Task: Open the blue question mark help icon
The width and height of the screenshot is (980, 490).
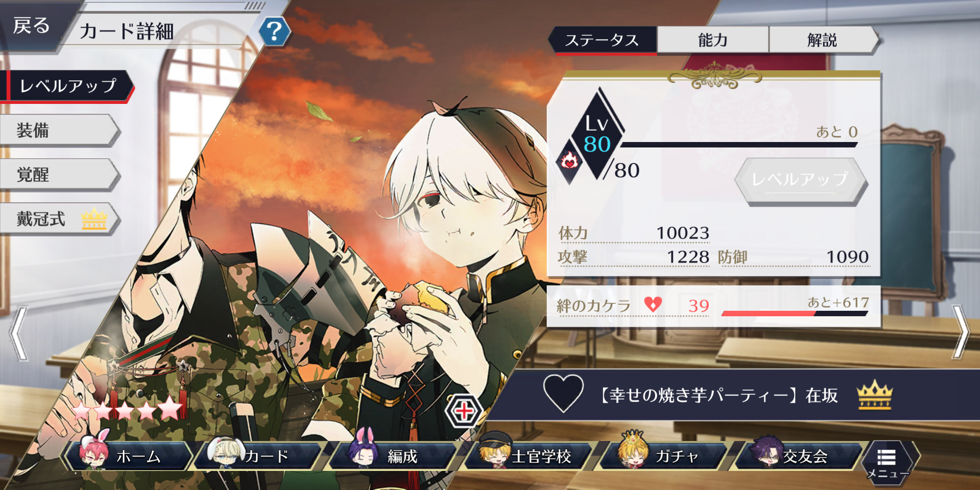Action: tap(274, 32)
